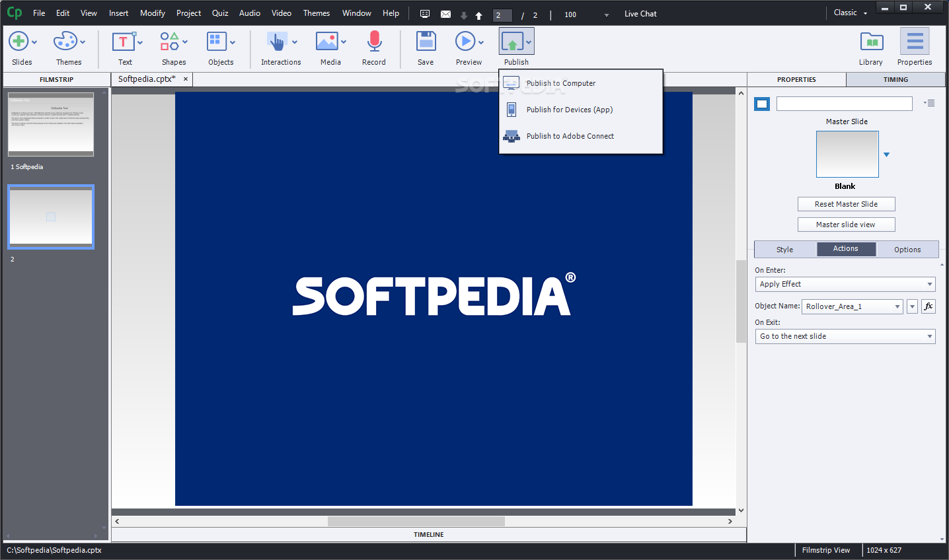
Task: Select slide 2 thumbnail in filmstrip
Action: click(51, 217)
